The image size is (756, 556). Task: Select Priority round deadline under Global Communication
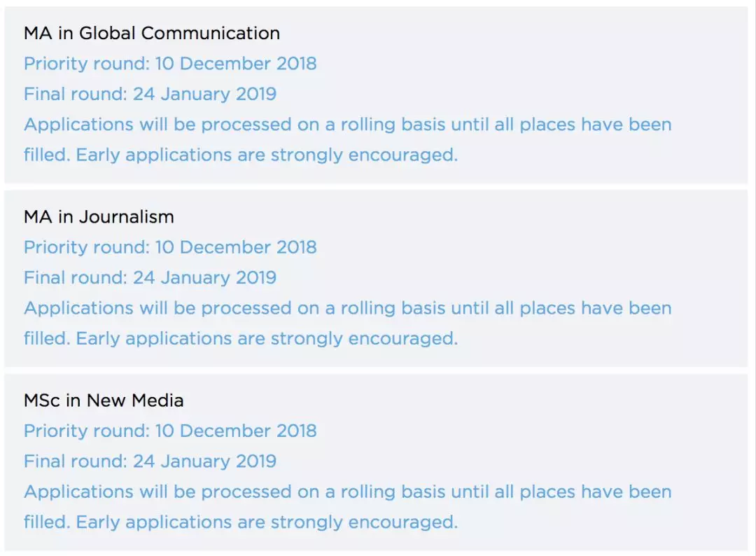coord(170,64)
